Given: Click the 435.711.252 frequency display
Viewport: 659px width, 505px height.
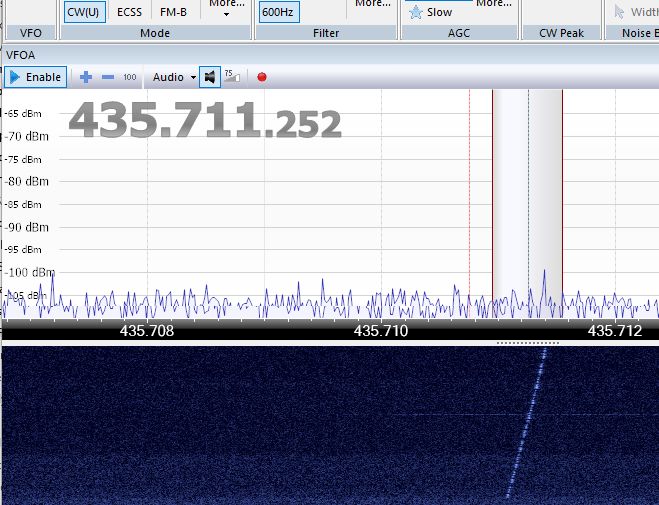Looking at the screenshot, I should coord(205,121).
